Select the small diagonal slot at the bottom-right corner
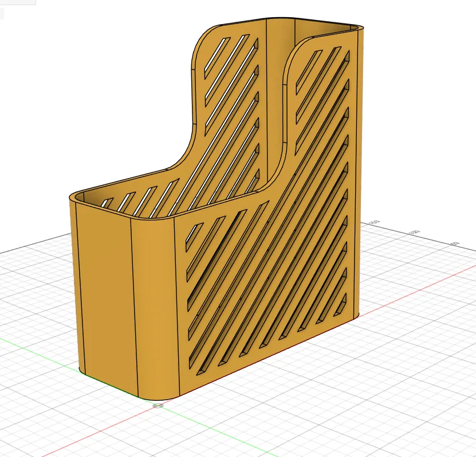This screenshot has height=457, width=476. (341, 305)
